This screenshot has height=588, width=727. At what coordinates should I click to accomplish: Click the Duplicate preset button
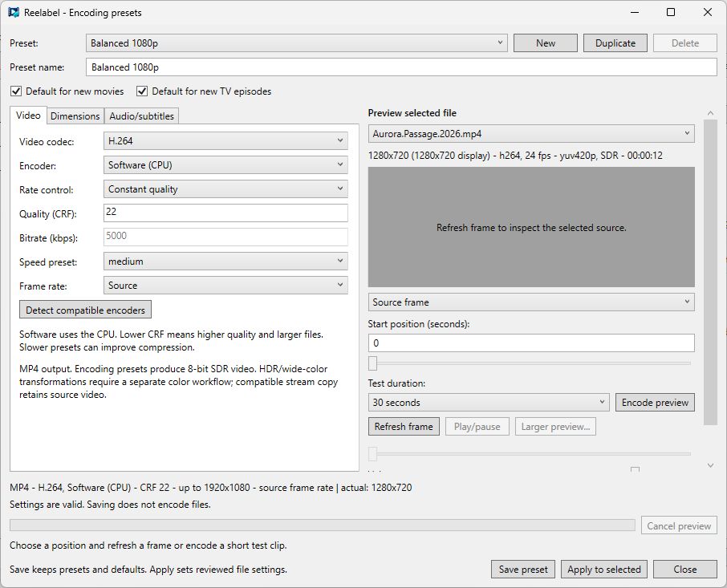615,43
